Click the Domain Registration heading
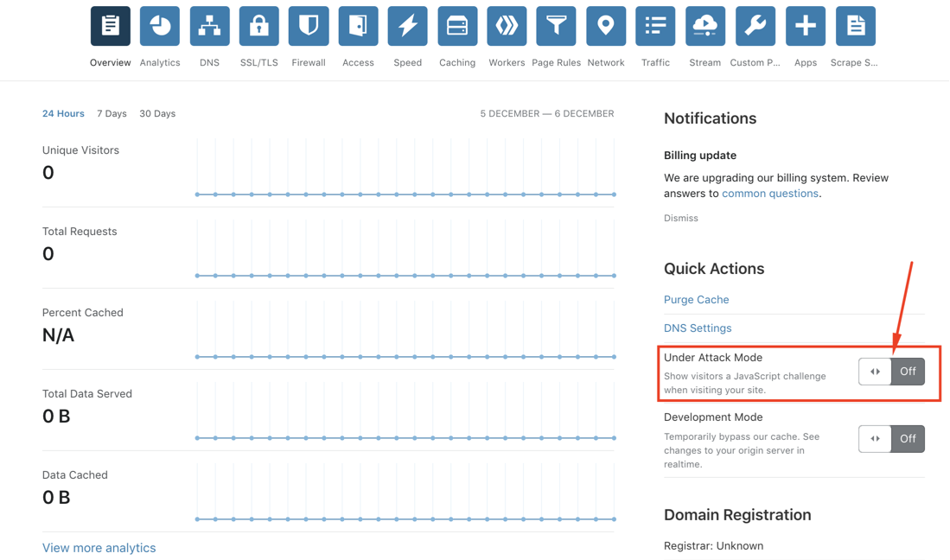The width and height of the screenshot is (950, 560). tap(737, 515)
